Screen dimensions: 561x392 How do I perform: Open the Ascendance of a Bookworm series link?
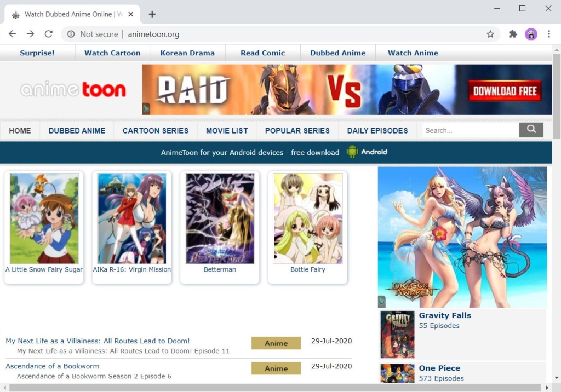52,366
